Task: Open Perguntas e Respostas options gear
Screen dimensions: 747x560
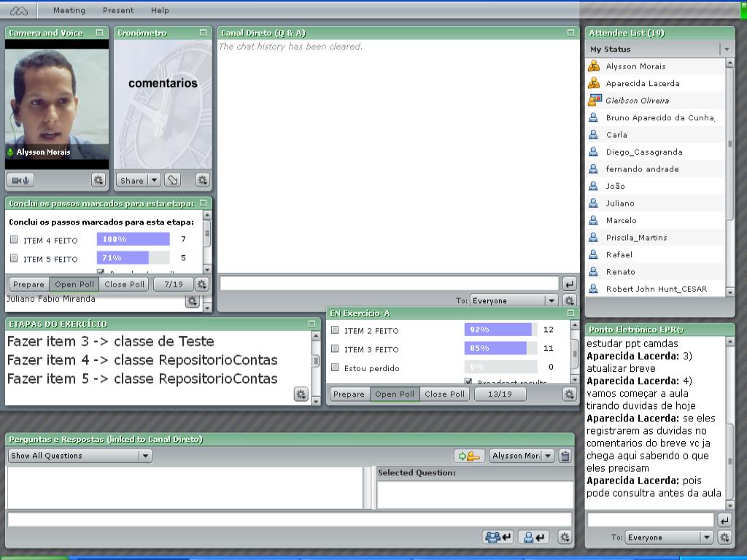Action: [565, 537]
